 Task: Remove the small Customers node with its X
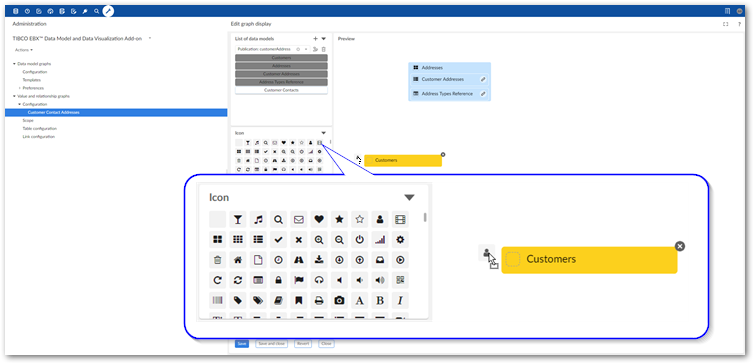(443, 155)
